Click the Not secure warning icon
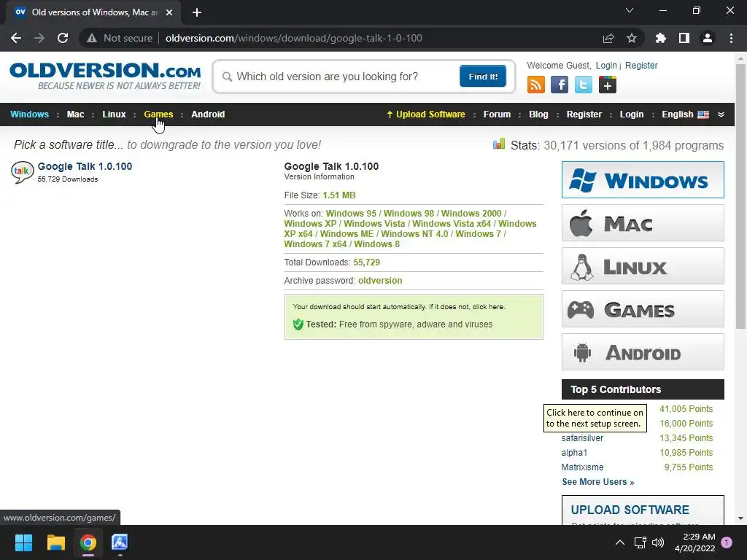 click(91, 38)
